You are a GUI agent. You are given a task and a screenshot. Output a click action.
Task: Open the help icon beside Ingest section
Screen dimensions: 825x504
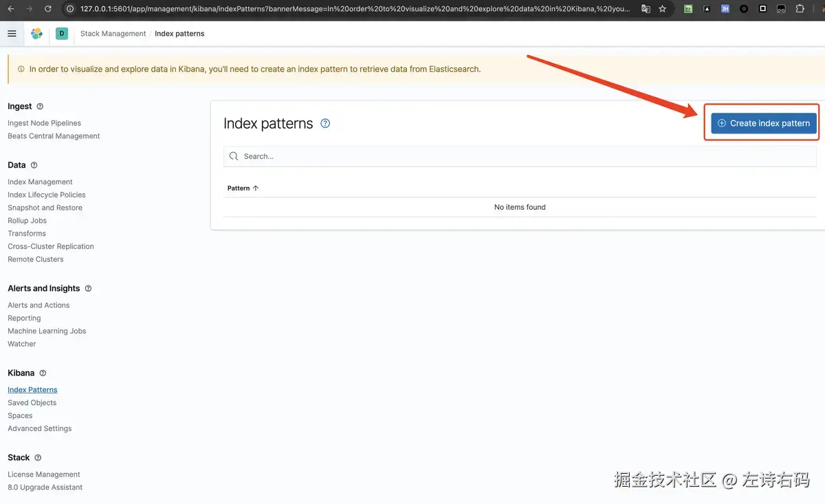tap(40, 107)
